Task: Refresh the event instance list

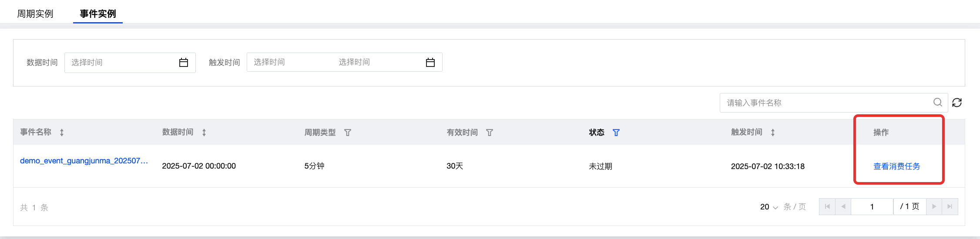Action: click(x=957, y=103)
